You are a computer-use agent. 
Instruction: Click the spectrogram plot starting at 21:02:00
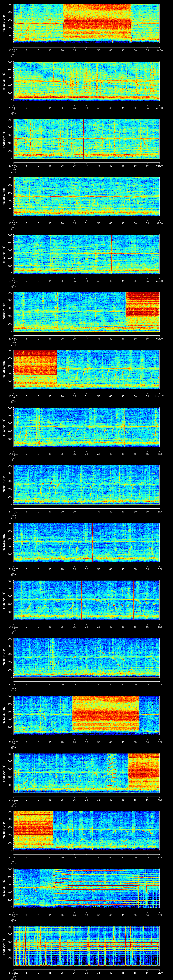click(x=86, y=542)
